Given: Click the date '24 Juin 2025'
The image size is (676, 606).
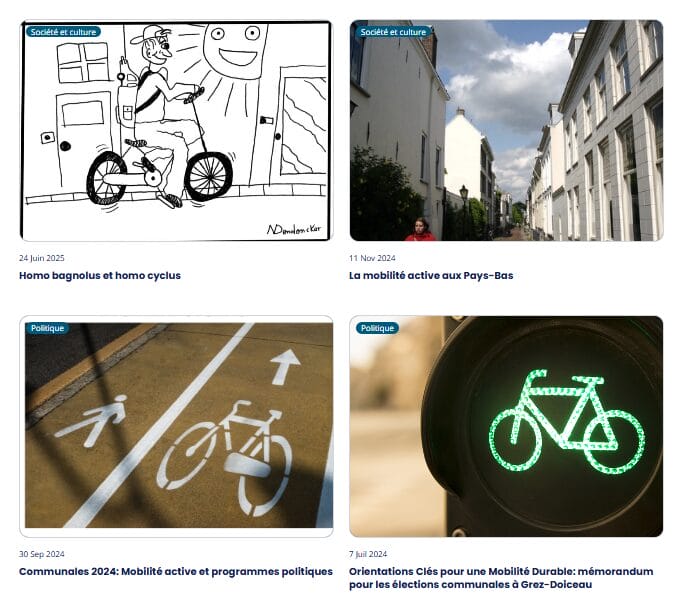Looking at the screenshot, I should point(41,258).
